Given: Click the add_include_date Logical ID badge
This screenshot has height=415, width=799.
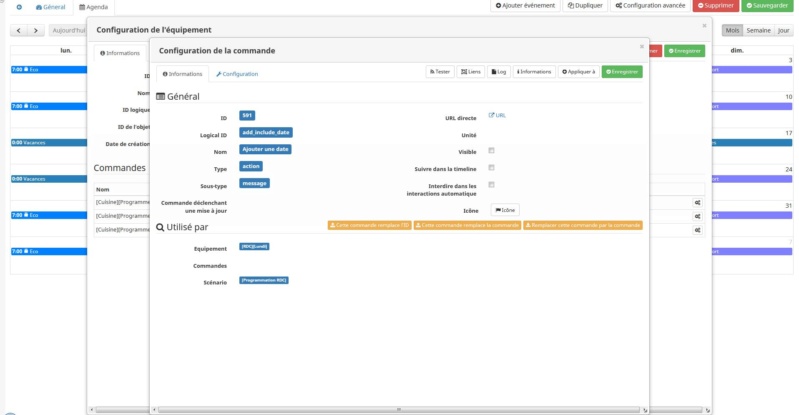Looking at the screenshot, I should pyautogui.click(x=266, y=133).
